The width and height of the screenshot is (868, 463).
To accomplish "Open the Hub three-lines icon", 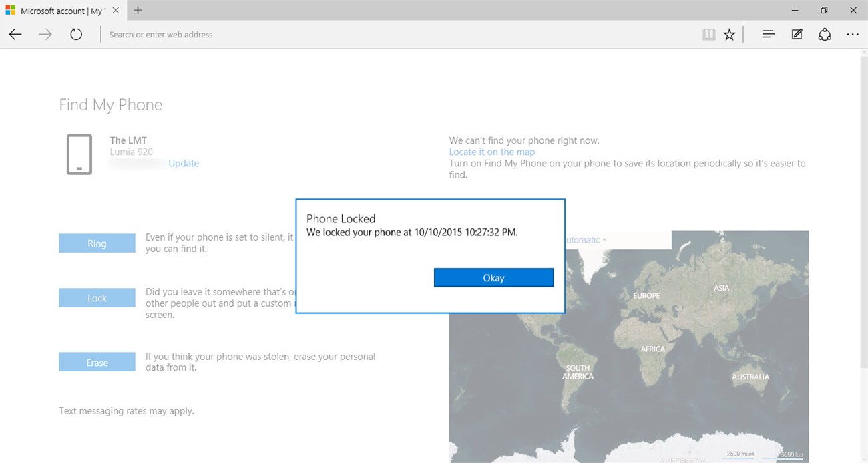I will point(769,34).
